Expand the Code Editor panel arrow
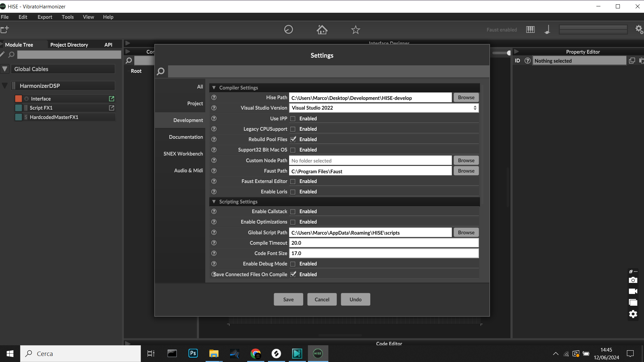 pos(127,343)
